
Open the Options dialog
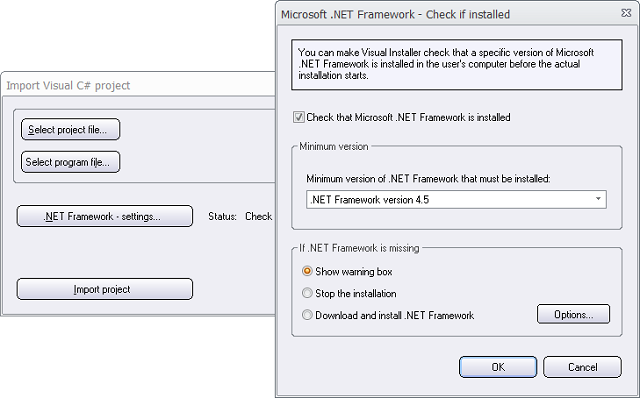pos(573,314)
